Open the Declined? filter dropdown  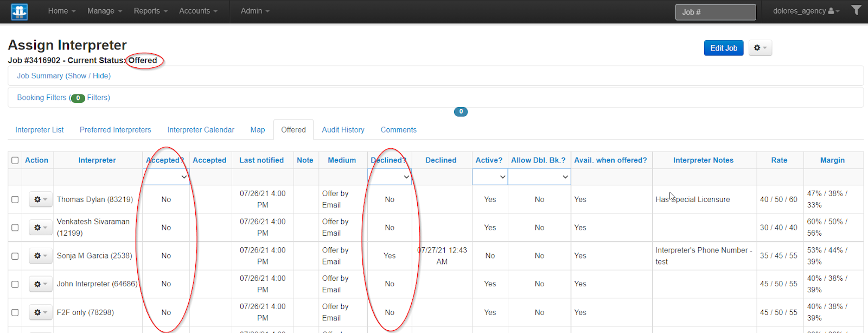[x=389, y=177]
